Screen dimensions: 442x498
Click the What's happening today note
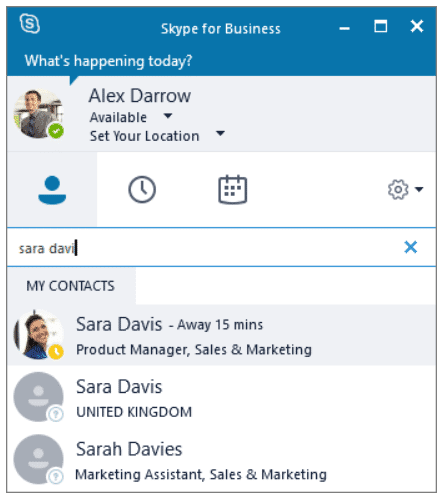pos(109,61)
